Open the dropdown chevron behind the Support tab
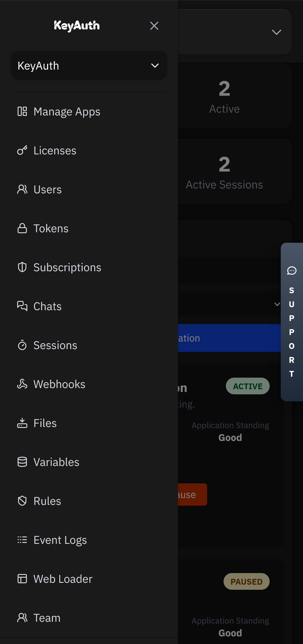 pos(277,304)
